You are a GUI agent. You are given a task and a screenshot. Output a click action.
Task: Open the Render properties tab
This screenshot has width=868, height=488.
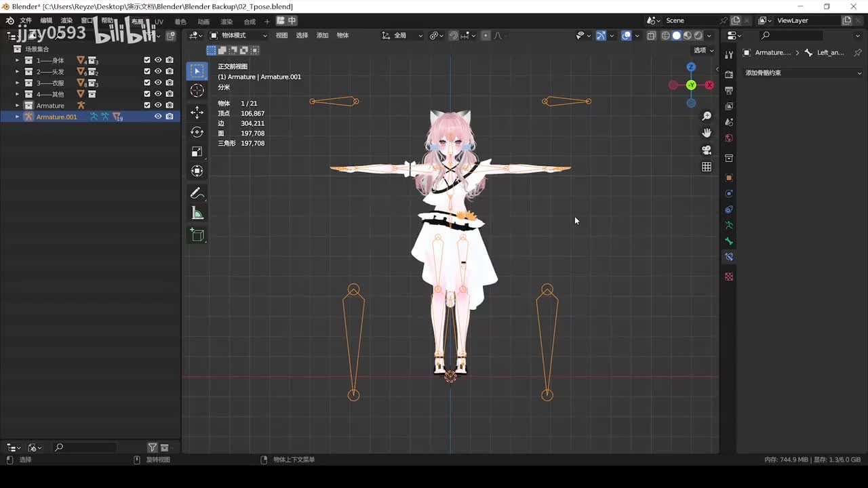[x=729, y=74]
